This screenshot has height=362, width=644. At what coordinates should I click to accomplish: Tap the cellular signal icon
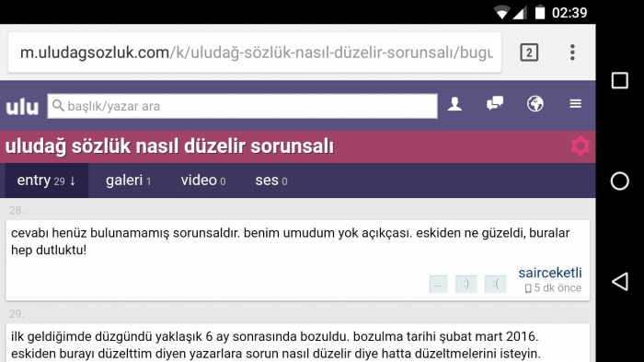[520, 13]
